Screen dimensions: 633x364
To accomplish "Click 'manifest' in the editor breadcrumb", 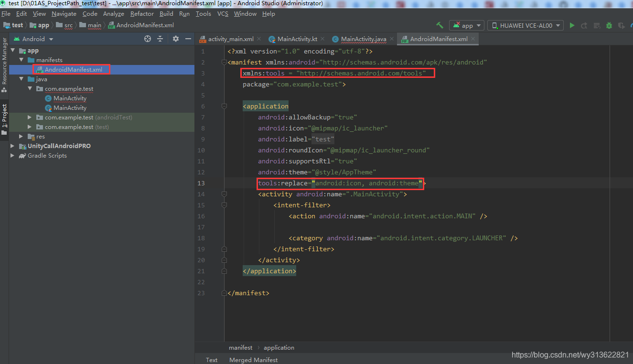I will (x=240, y=348).
